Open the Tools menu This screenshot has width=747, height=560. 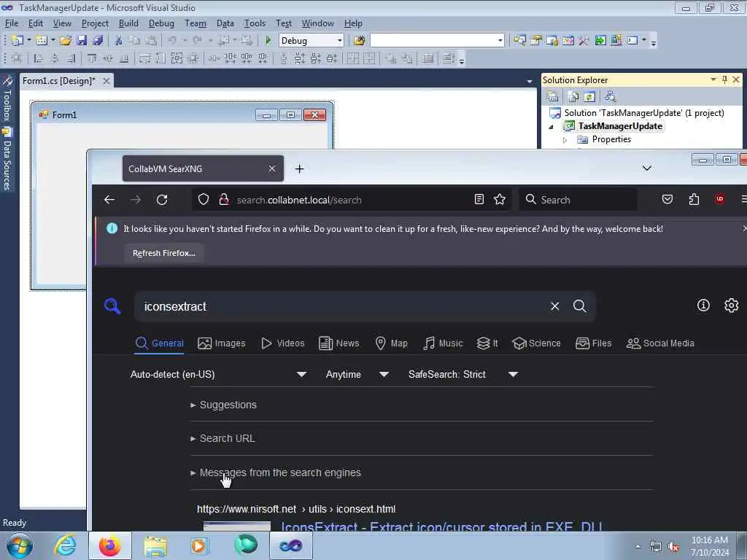pos(255,23)
